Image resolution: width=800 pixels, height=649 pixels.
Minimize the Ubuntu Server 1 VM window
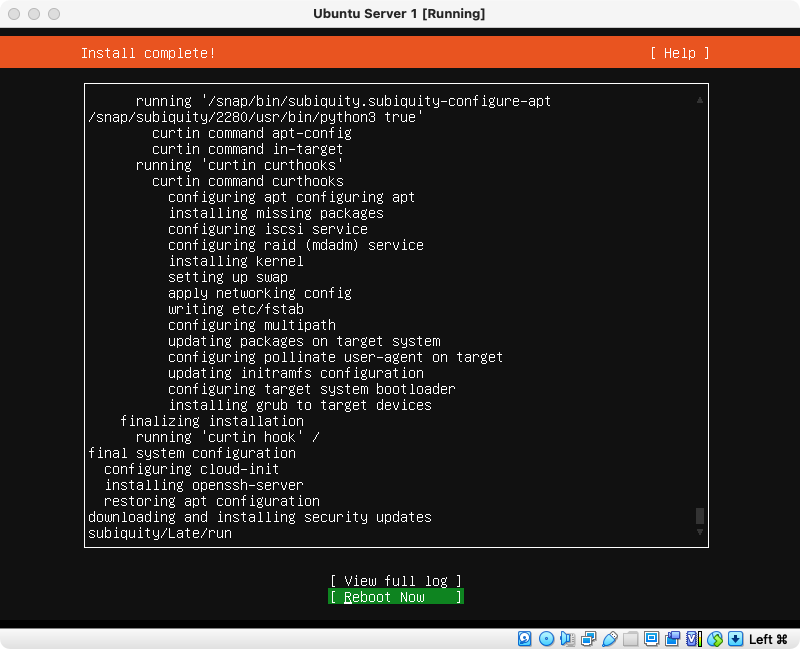point(34,14)
